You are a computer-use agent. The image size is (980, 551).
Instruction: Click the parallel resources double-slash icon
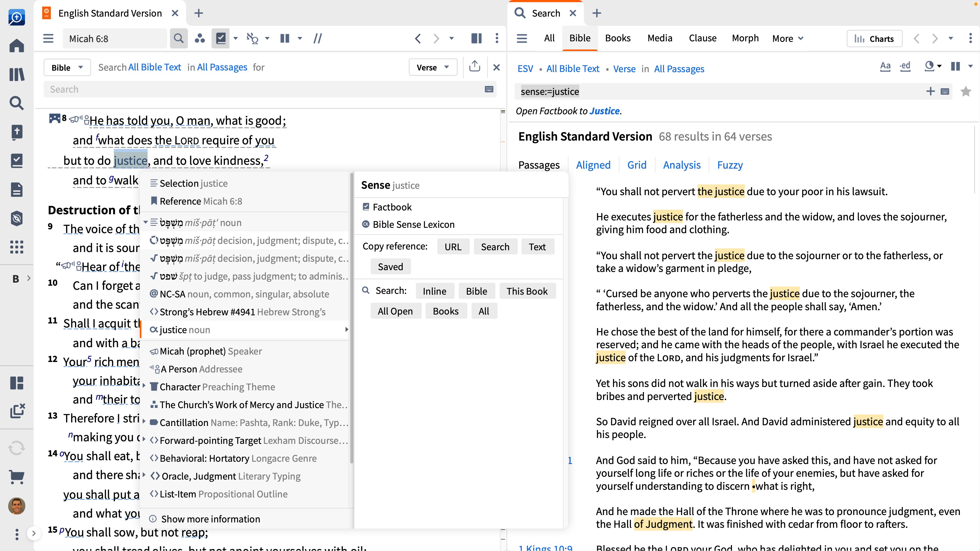318,39
